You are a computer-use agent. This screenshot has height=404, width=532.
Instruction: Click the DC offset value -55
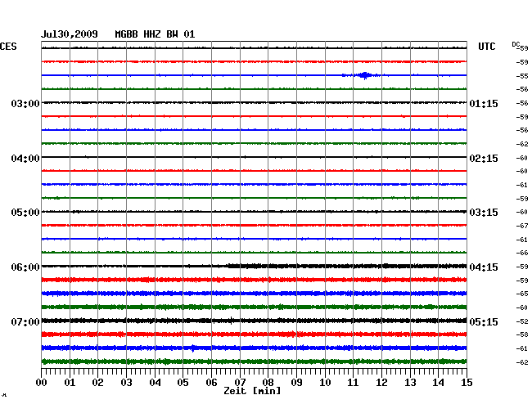point(522,76)
